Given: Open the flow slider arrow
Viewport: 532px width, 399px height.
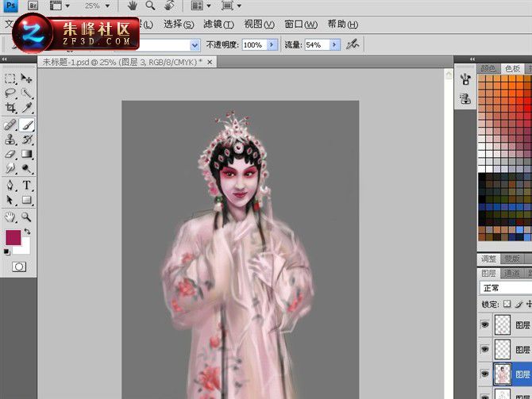Looking at the screenshot, I should pyautogui.click(x=334, y=44).
